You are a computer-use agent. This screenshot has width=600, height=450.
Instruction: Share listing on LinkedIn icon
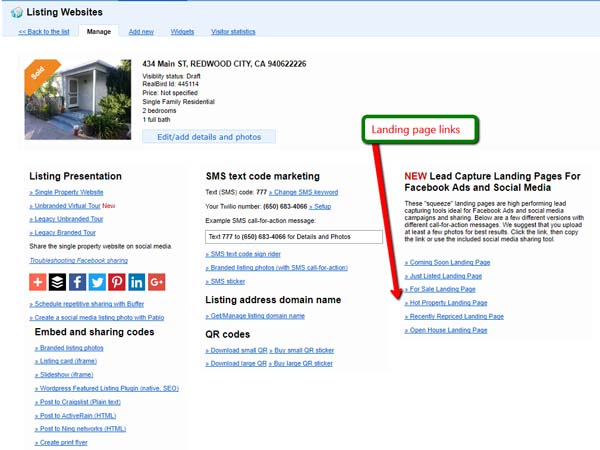137,282
